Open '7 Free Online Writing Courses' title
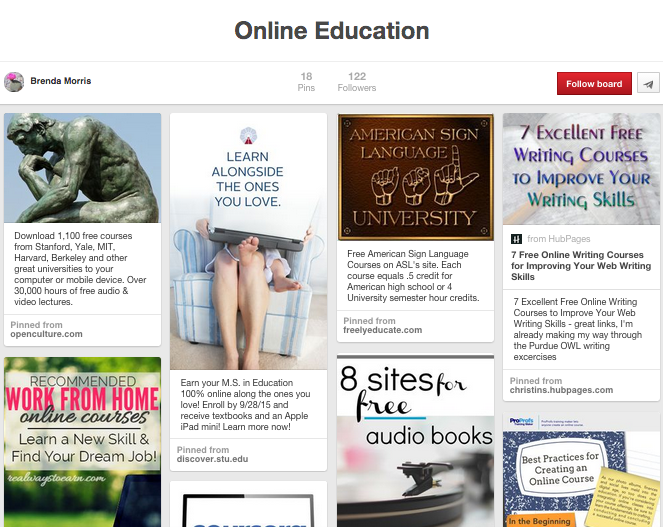 pos(581,266)
